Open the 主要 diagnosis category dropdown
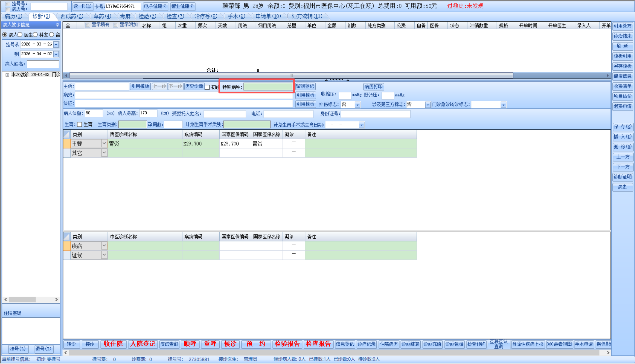The image size is (635, 364). click(x=104, y=143)
